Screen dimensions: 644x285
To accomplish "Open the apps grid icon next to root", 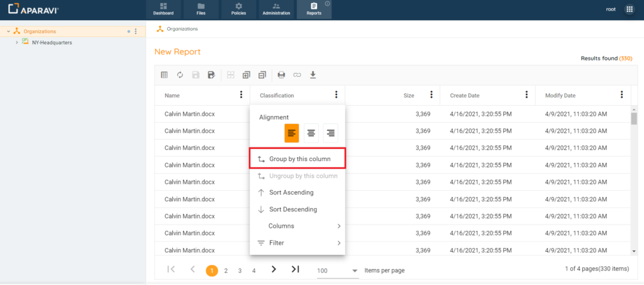I will 630,9.
